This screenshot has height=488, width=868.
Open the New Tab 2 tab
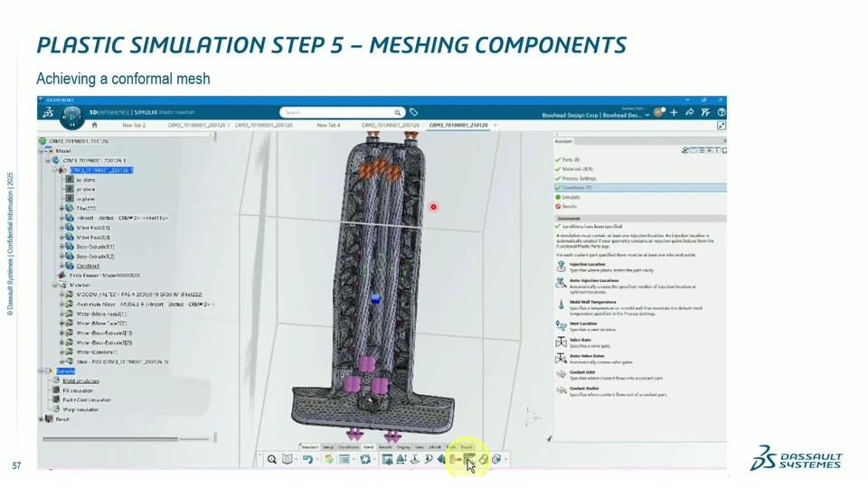point(134,126)
